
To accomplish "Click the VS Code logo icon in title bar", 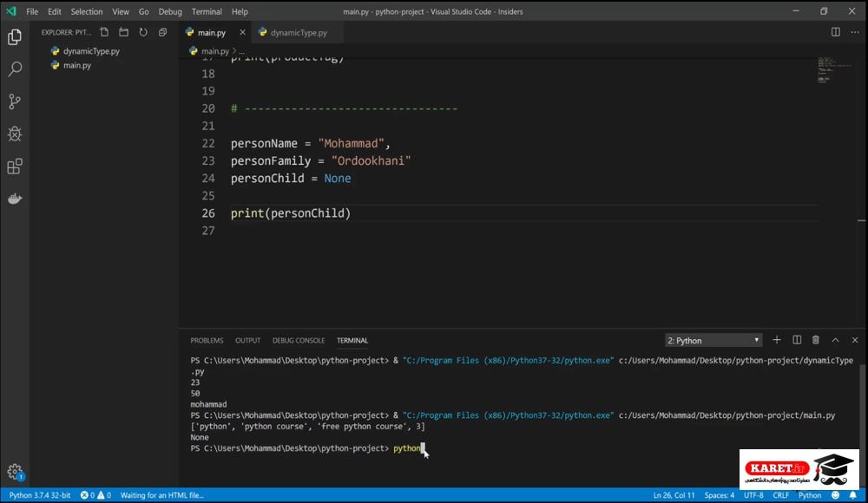I will pos(11,11).
